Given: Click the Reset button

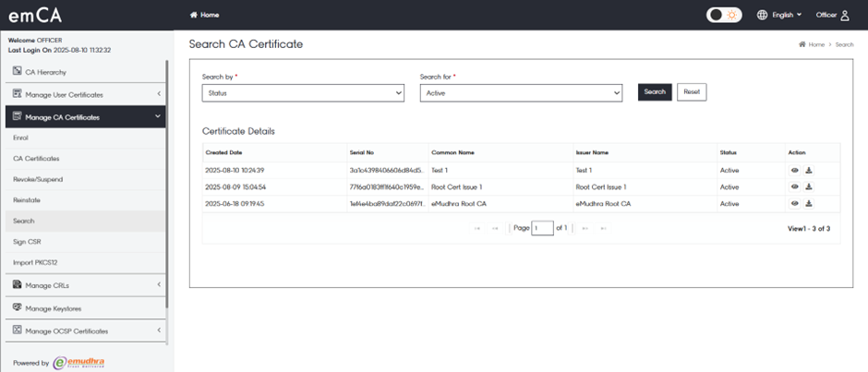Looking at the screenshot, I should click(692, 92).
